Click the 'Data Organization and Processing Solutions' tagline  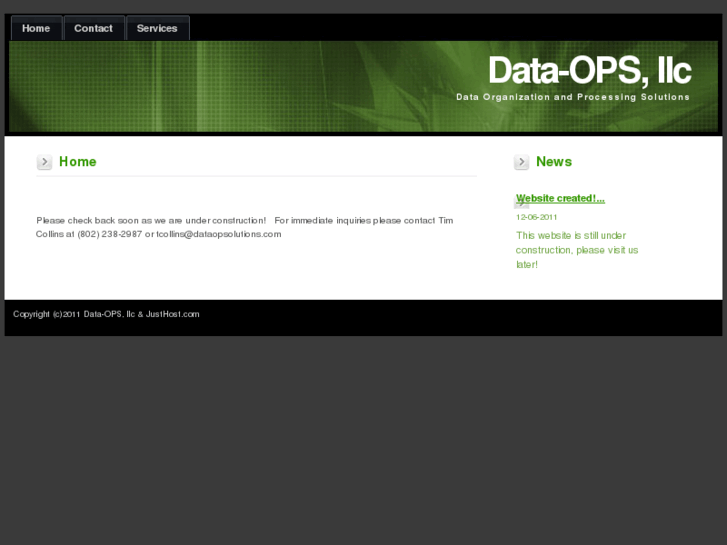coord(573,97)
